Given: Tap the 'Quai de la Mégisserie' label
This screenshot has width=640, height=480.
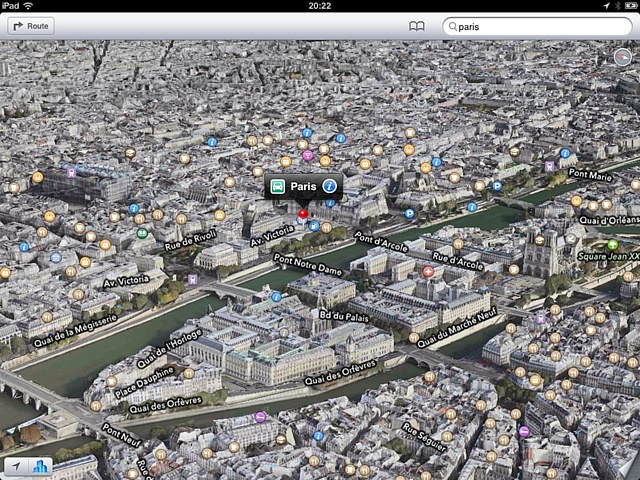Looking at the screenshot, I should coord(75,331).
